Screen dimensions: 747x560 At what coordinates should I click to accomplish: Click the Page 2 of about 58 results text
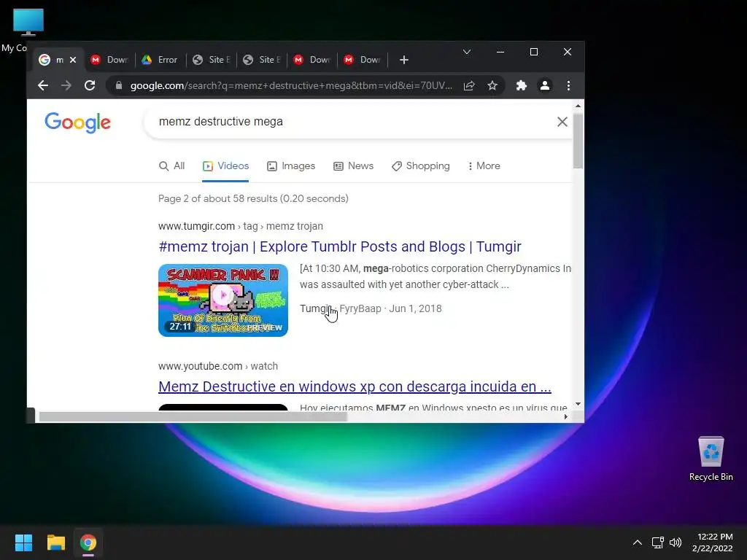pos(253,198)
